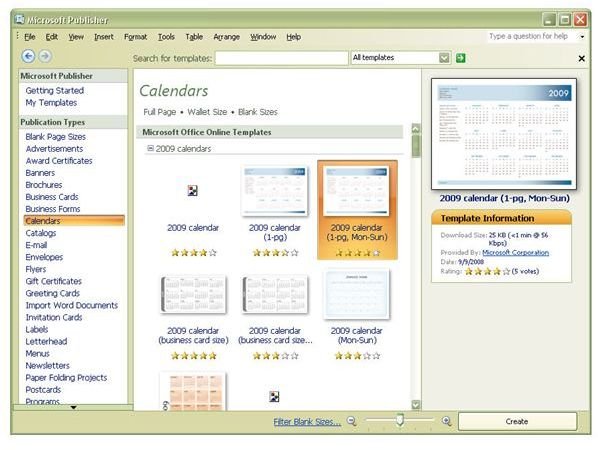This screenshot has height=450, width=598.
Task: Select highlighted Calendars publication type
Action: [74, 220]
